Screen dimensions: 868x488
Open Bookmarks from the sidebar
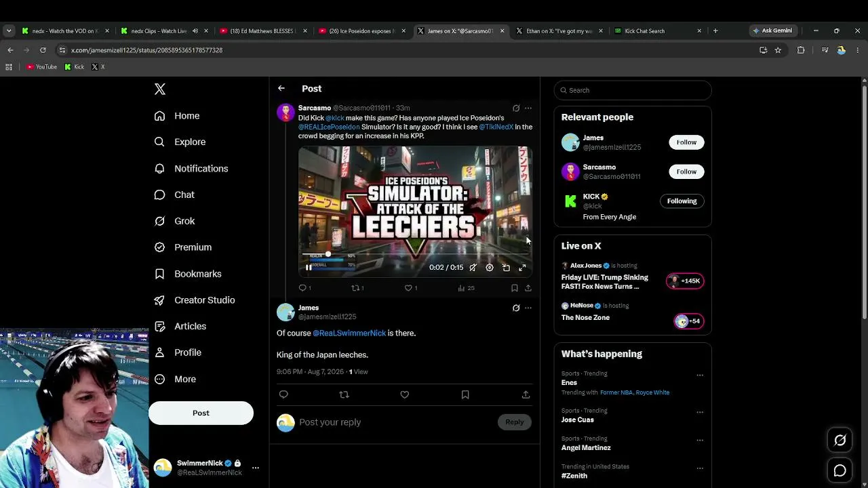point(188,274)
